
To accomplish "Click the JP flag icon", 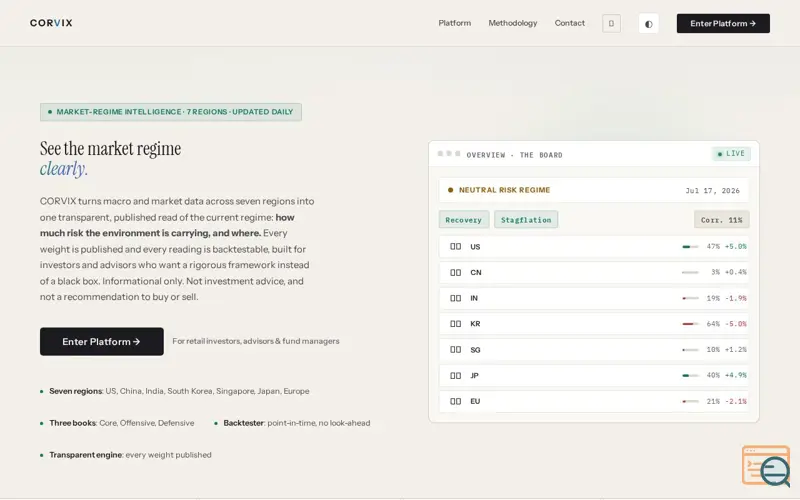I will (456, 376).
